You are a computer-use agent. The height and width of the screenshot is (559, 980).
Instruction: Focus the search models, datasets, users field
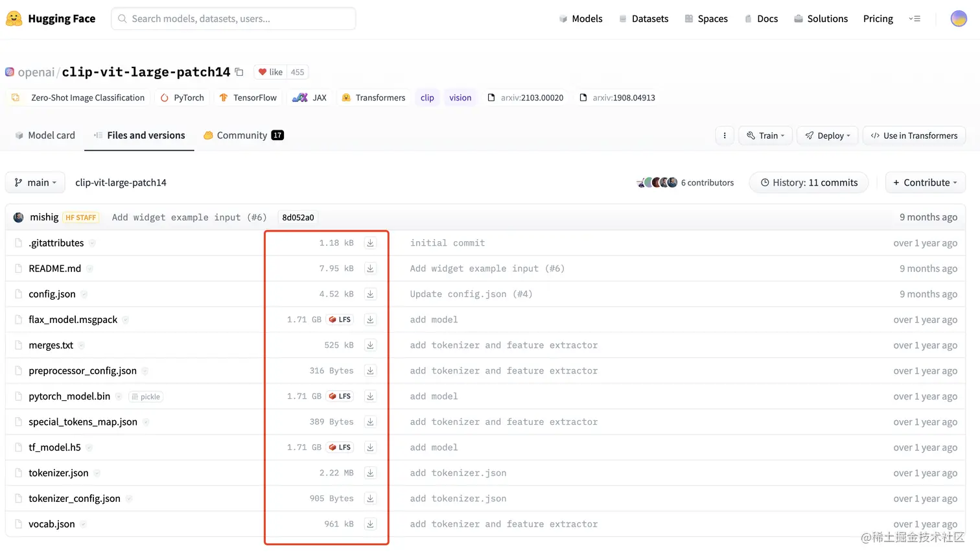pos(233,19)
